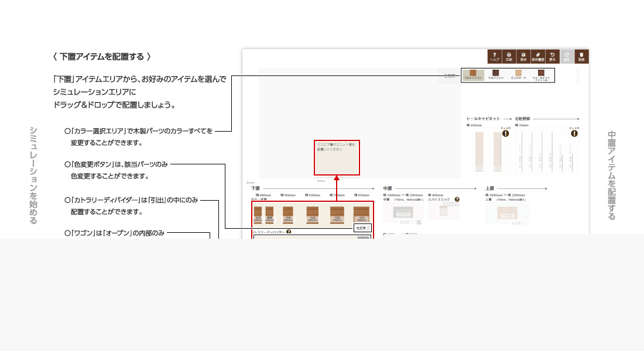
Task: Go to 中置アイテムを配置する on the right
Action: [x=612, y=175]
